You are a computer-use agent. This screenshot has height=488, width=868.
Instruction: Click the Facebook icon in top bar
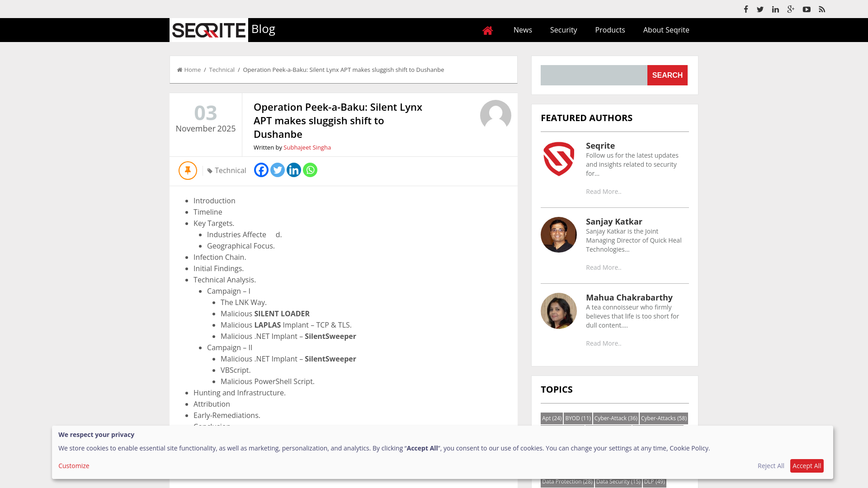point(746,9)
